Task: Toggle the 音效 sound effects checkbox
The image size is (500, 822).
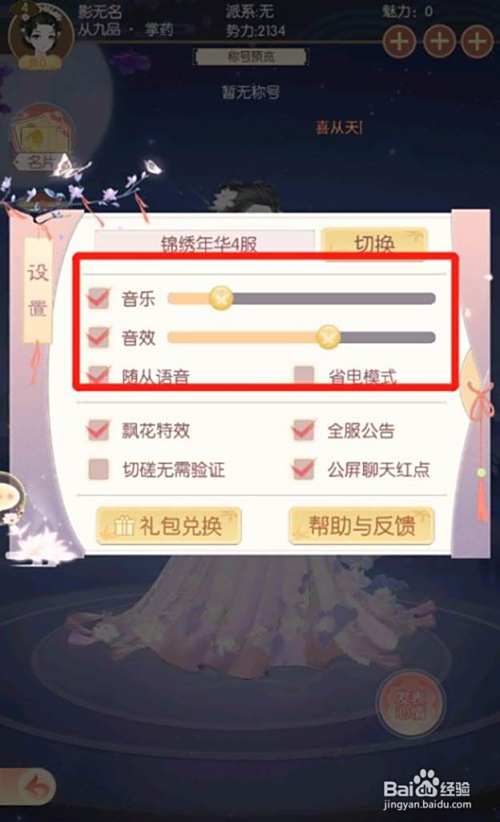Action: 98,337
